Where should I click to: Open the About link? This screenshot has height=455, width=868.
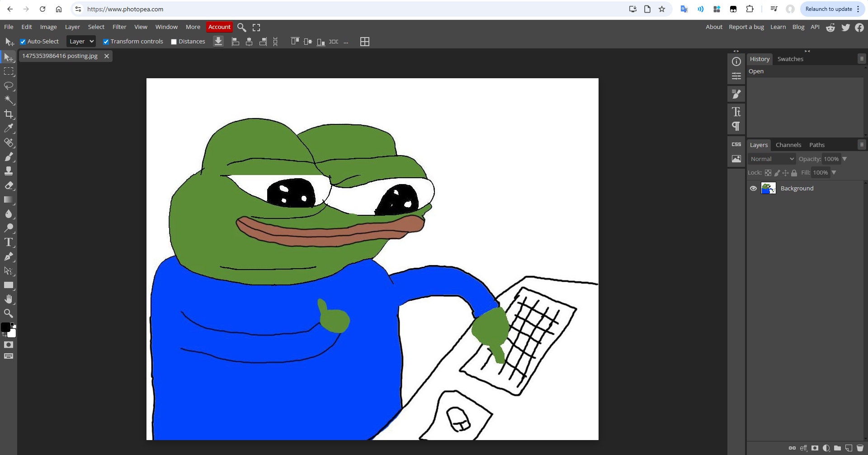[714, 27]
